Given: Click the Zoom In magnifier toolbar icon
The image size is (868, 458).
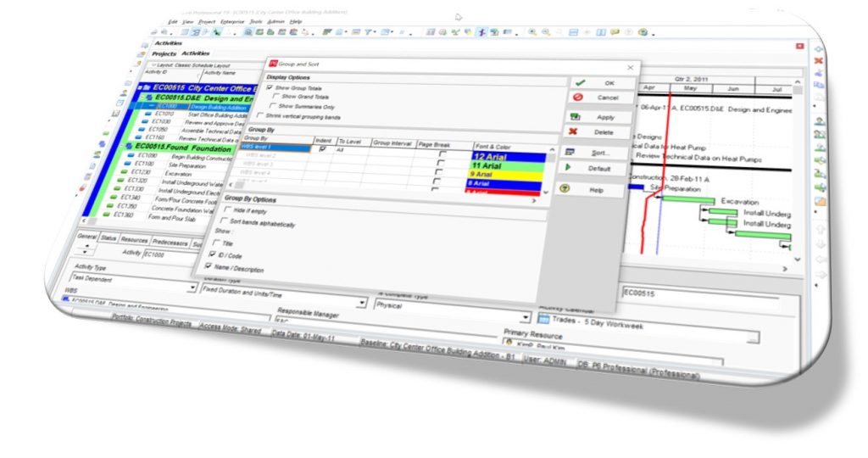Looking at the screenshot, I should (532, 32).
